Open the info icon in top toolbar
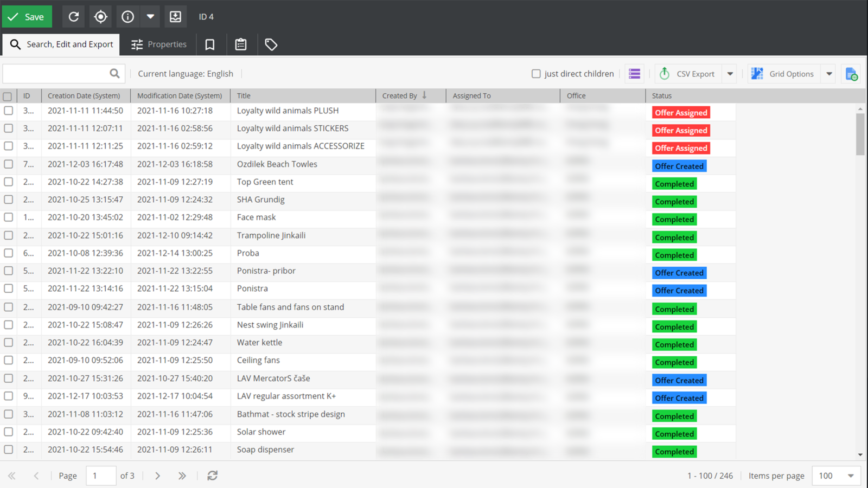This screenshot has height=488, width=868. (127, 17)
